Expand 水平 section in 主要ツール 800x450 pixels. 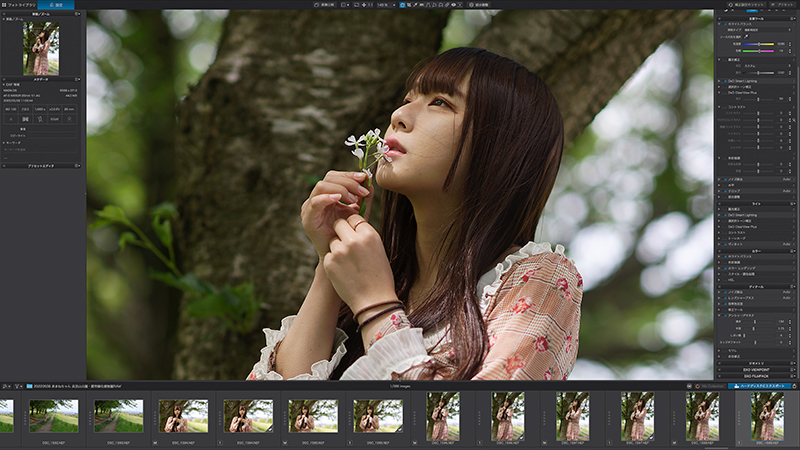click(720, 185)
